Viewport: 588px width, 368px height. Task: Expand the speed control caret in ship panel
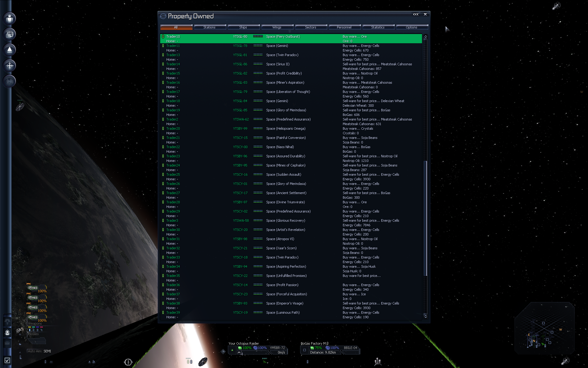239,353
